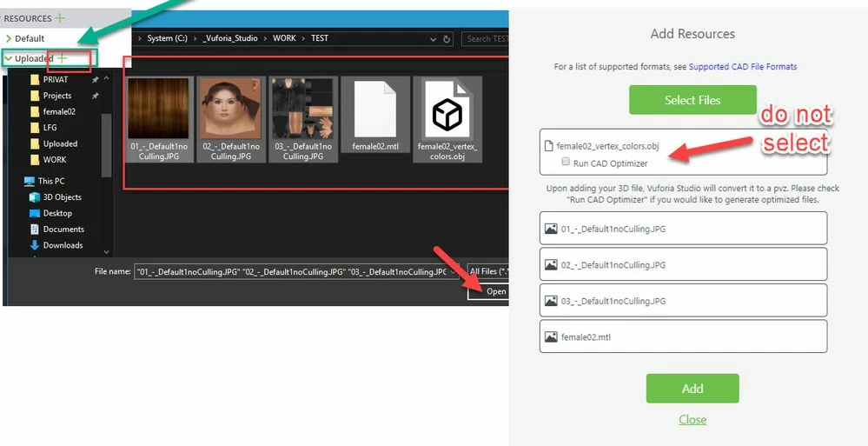Open the LFG folder in the sidebar
868x446 pixels.
[x=50, y=128]
